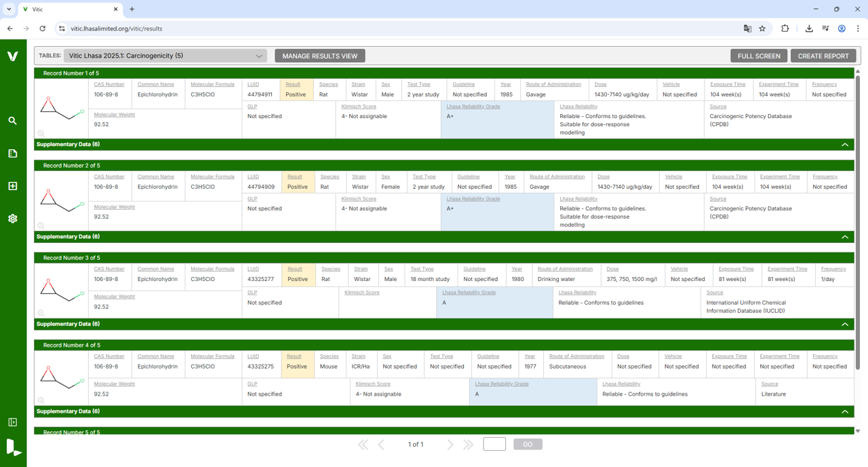
Task: Open the search icon in left sidebar
Action: click(x=12, y=121)
